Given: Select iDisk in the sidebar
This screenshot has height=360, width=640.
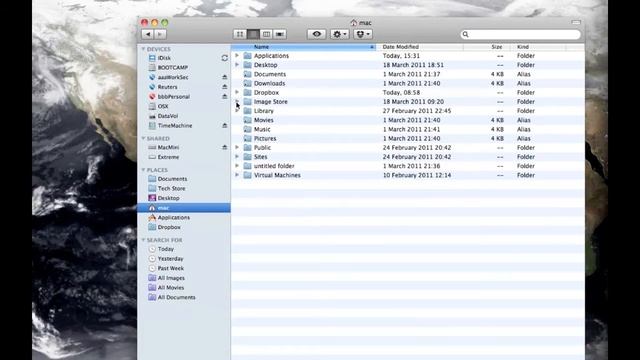Looking at the screenshot, I should [164, 58].
